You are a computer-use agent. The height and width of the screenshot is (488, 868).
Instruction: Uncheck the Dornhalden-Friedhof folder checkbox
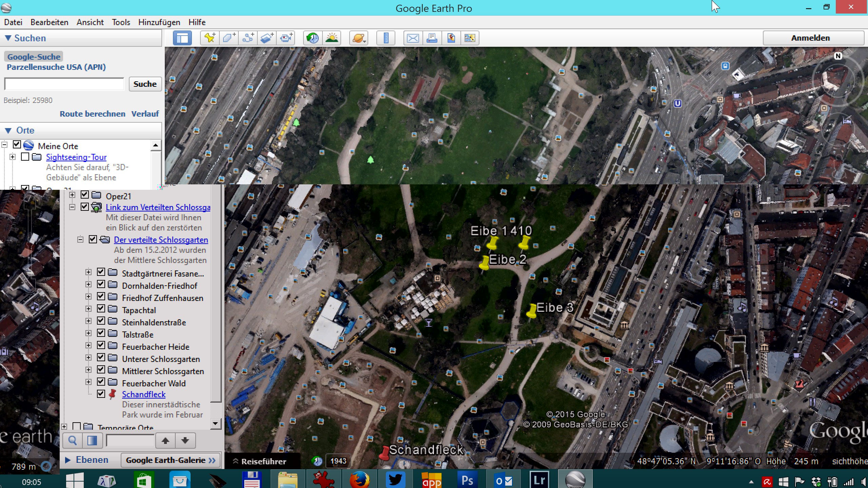pyautogui.click(x=101, y=284)
